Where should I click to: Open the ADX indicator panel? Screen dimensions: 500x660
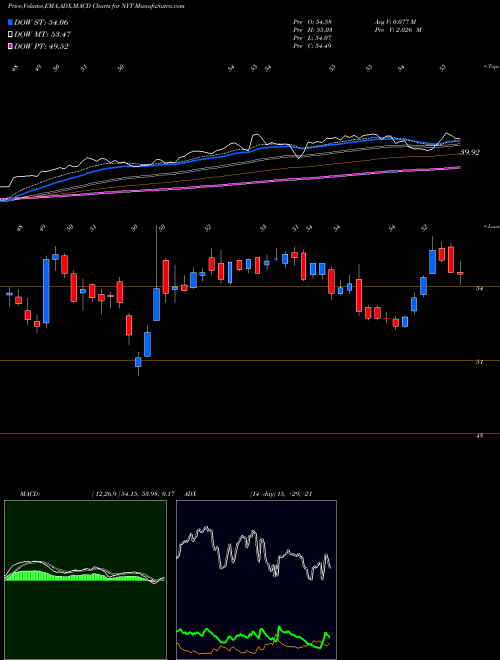[256, 580]
